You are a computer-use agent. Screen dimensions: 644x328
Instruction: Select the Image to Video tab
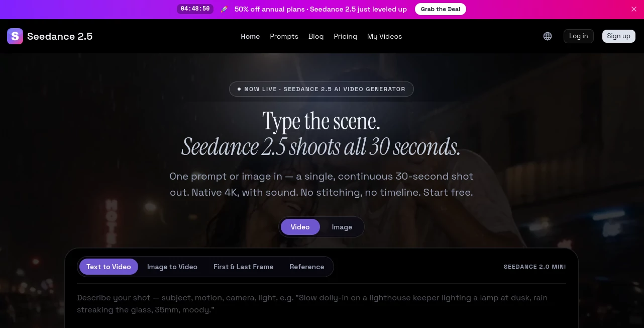coord(172,267)
